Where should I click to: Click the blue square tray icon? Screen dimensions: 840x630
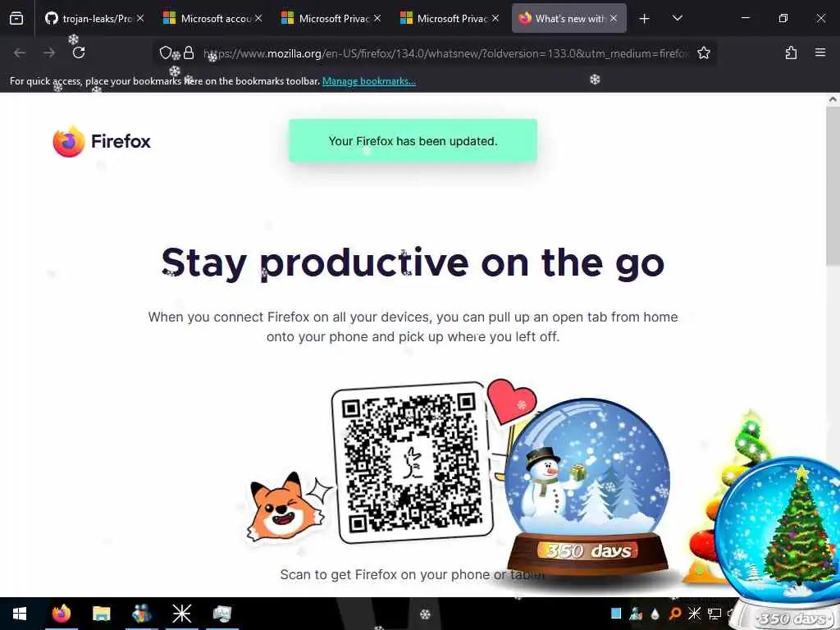pos(616,614)
